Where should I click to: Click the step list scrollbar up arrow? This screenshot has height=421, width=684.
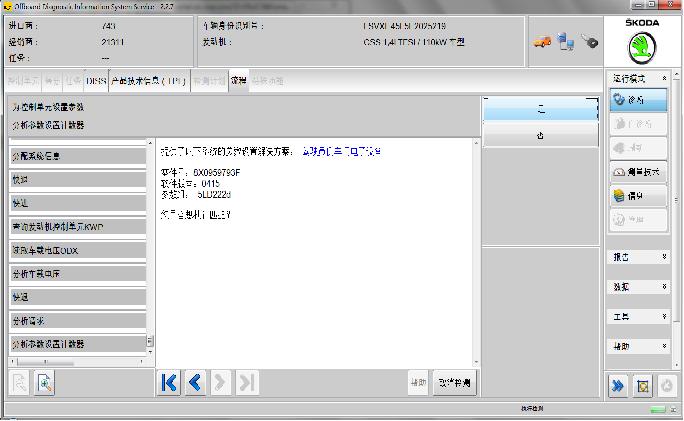coord(150,143)
